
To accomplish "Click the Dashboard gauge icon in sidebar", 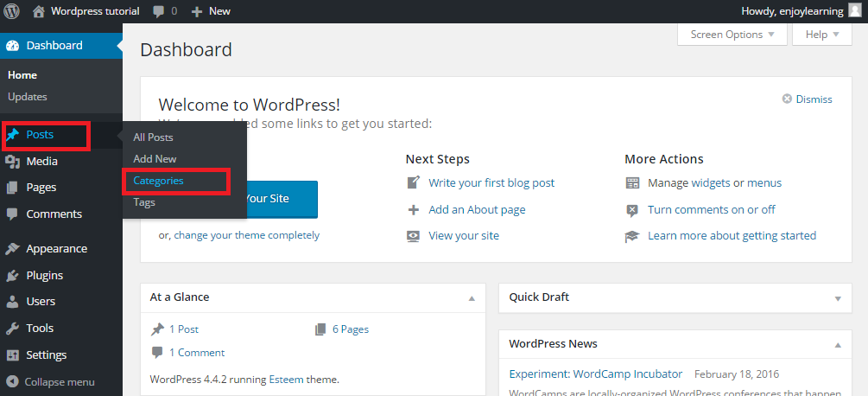I will click(12, 46).
